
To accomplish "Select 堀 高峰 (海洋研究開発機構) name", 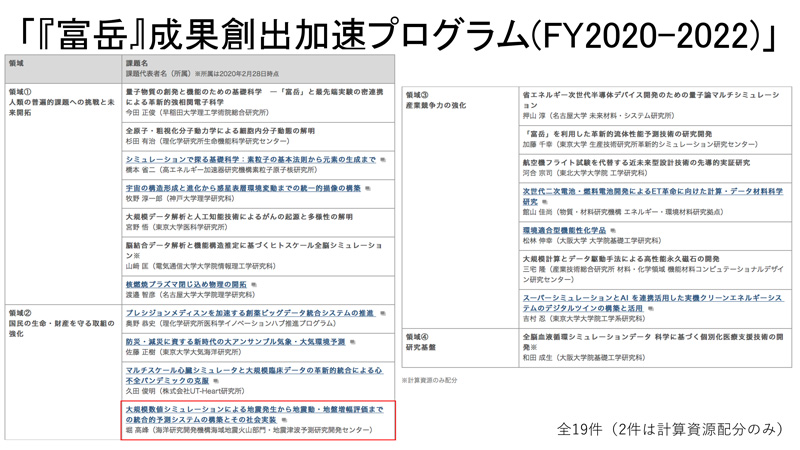I will point(249,430).
